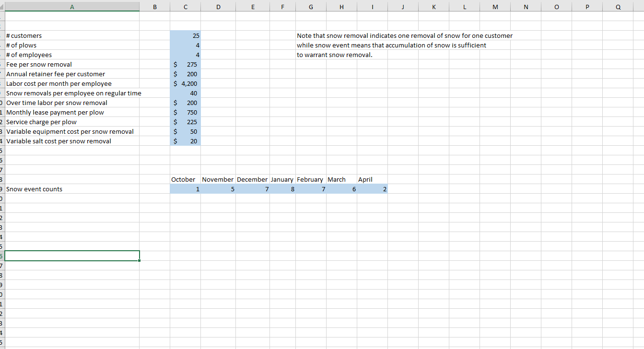Image resolution: width=644 pixels, height=349 pixels.
Task: Select the Fee per snow removal label cell
Action: click(x=72, y=64)
